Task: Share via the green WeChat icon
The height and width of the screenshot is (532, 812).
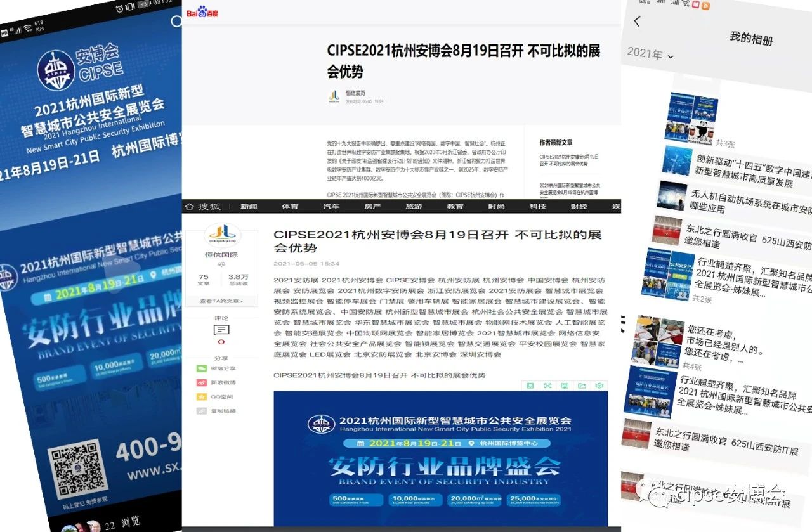Action: pyautogui.click(x=202, y=368)
